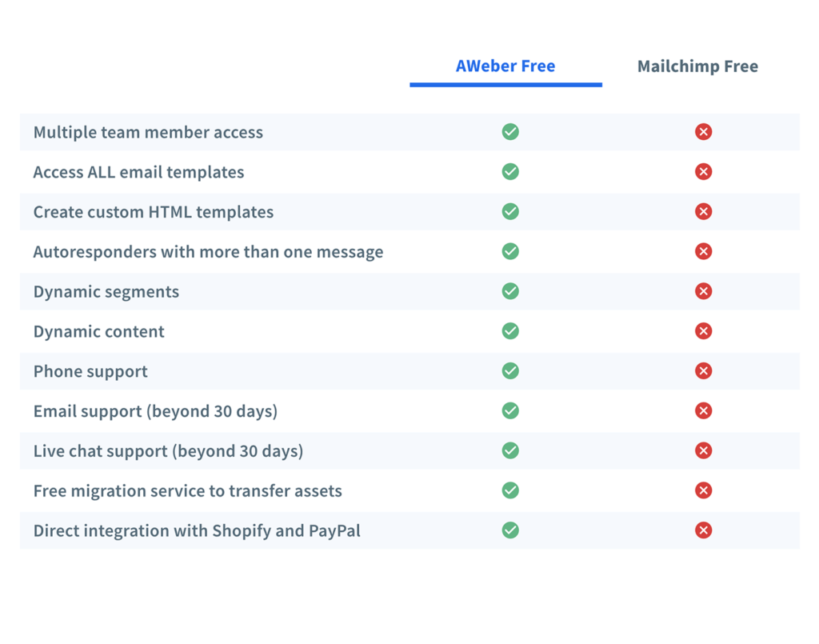
Task: Click green checkmark for Phone support
Action: pos(510,371)
